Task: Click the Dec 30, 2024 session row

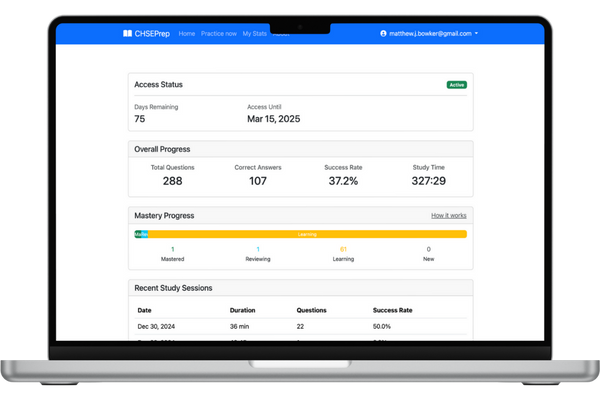Action: [300, 327]
